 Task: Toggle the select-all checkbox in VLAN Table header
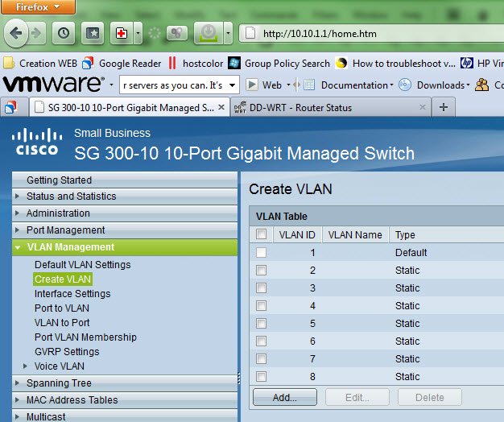(x=262, y=234)
